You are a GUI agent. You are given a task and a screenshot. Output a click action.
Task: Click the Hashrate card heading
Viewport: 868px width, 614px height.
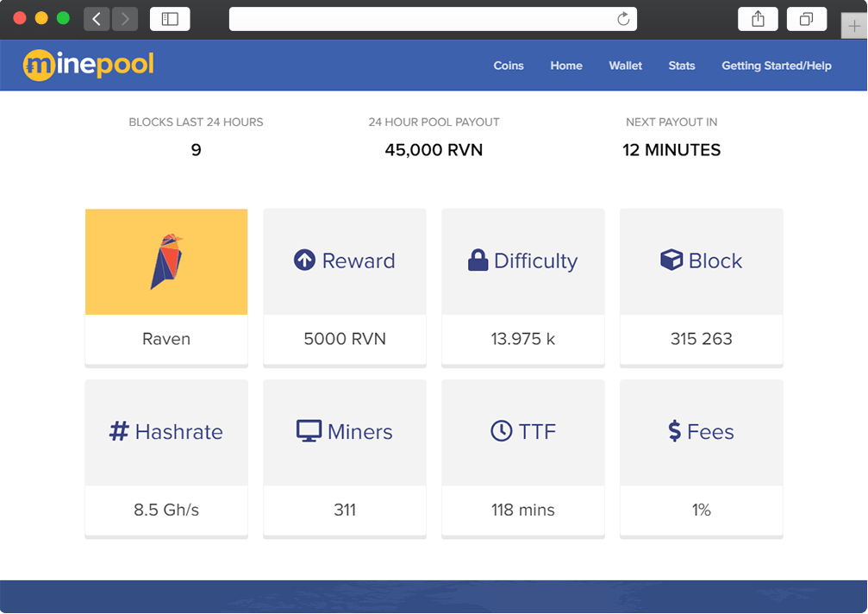178,432
